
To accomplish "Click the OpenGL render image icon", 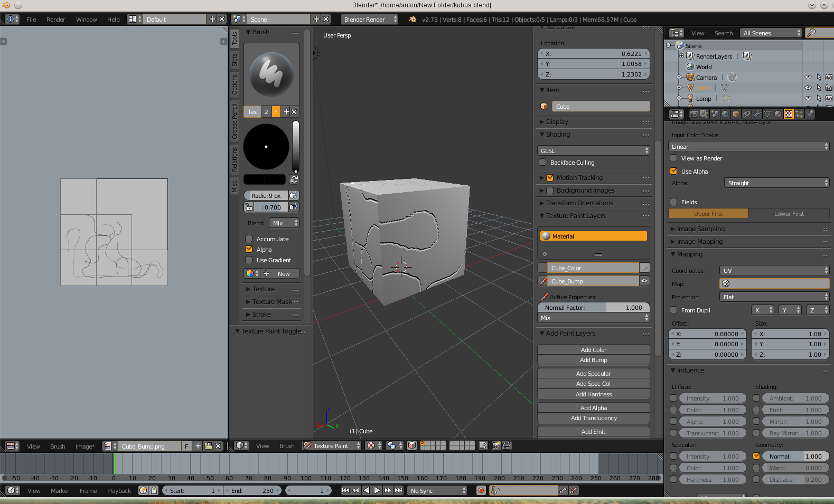I will [496, 445].
